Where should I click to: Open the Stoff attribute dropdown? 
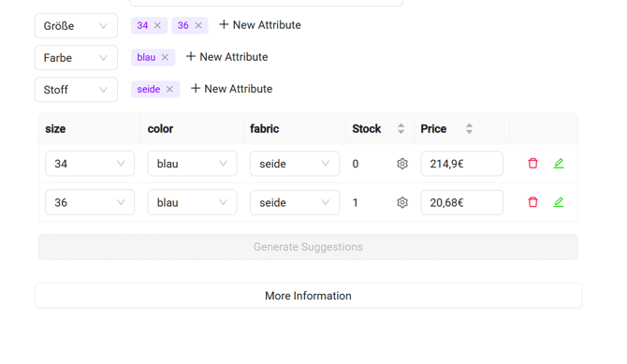coord(76,90)
